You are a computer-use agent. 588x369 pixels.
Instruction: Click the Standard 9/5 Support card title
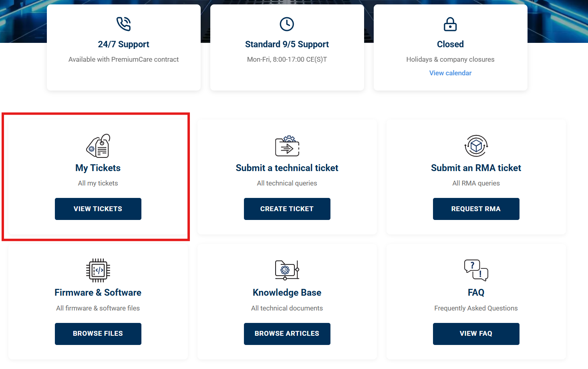287,44
